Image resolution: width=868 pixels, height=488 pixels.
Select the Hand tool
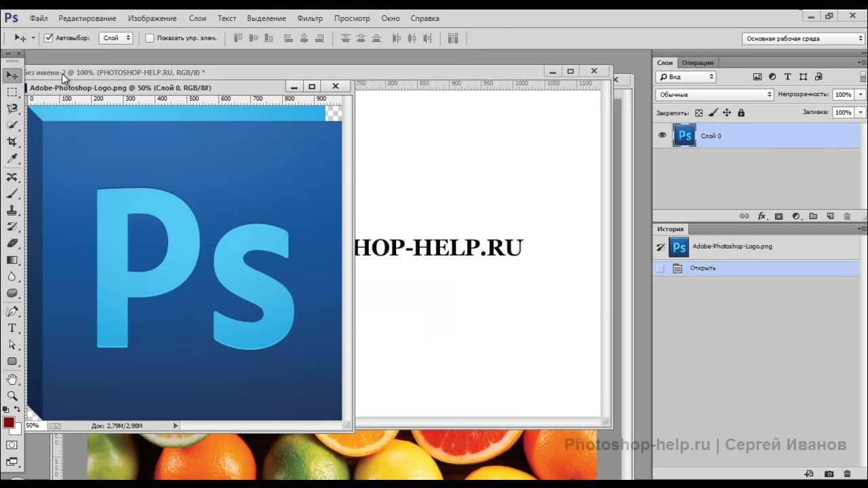[12, 379]
